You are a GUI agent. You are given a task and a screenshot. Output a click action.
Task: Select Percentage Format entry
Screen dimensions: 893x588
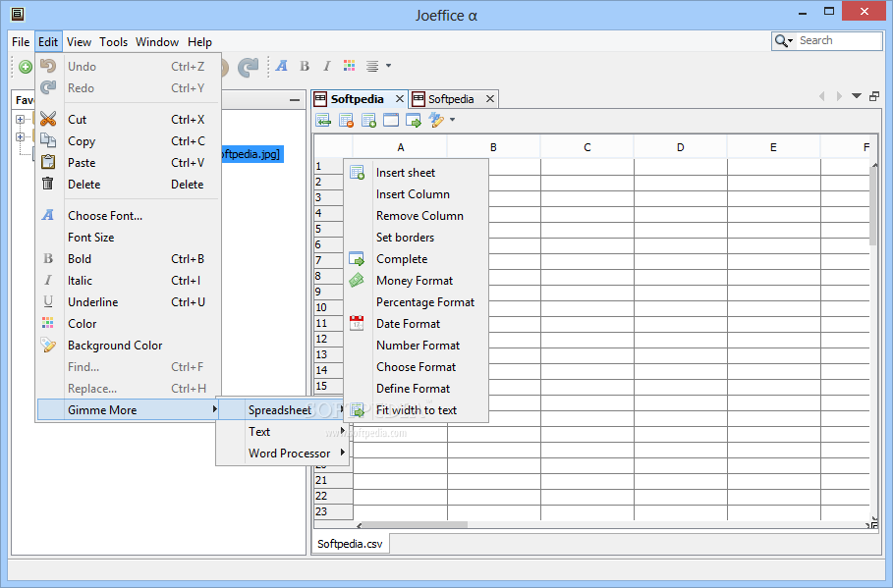[417, 302]
